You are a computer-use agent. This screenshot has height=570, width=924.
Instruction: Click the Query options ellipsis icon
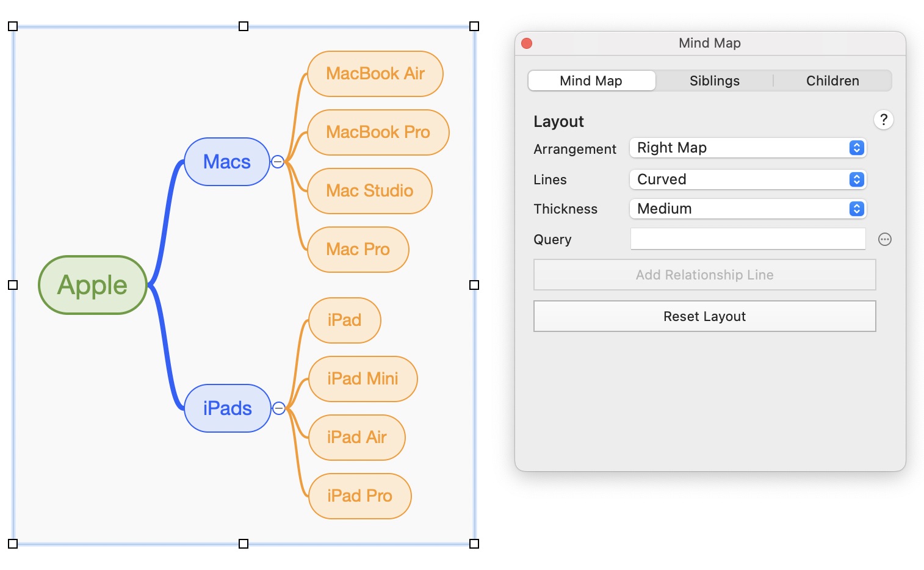click(884, 240)
